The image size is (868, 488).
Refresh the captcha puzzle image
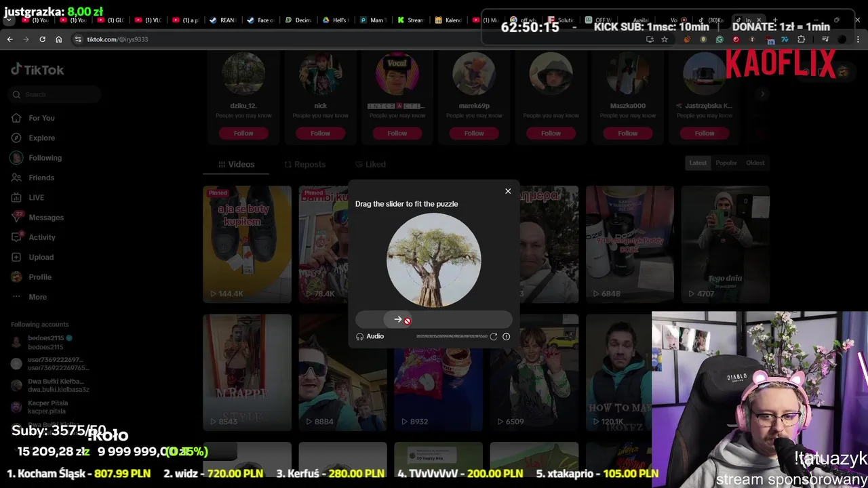pyautogui.click(x=494, y=336)
